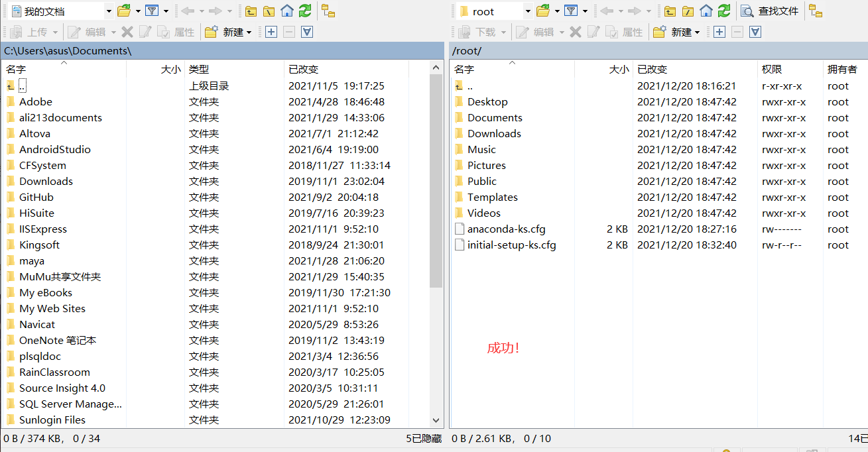The width and height of the screenshot is (868, 452).
Task: Select remote Documents folder
Action: click(x=495, y=117)
